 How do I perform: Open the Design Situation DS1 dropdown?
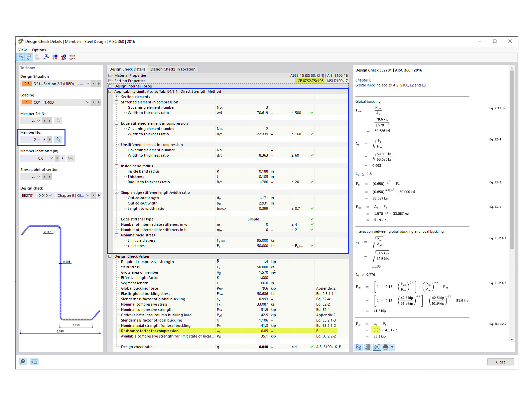click(x=87, y=83)
